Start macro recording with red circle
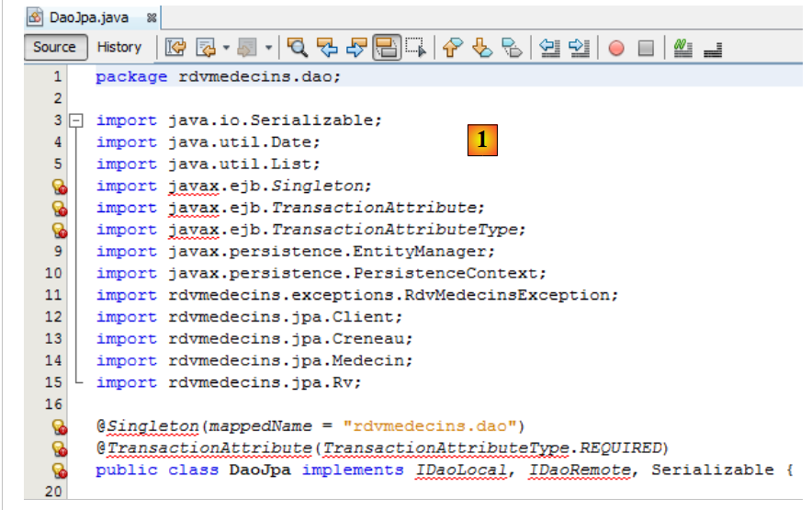Screen dimensions: 812x510 click(x=616, y=48)
